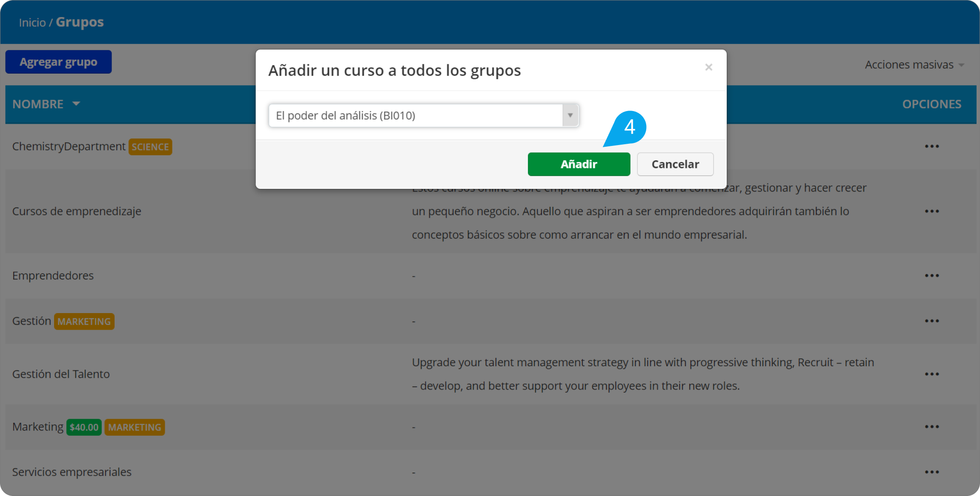Open options dots for ChemistryDepartment

(931, 146)
